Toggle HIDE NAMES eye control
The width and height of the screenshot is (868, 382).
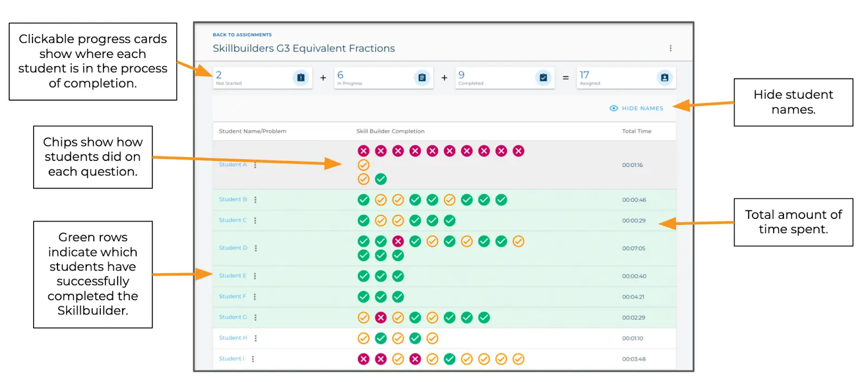tap(636, 108)
